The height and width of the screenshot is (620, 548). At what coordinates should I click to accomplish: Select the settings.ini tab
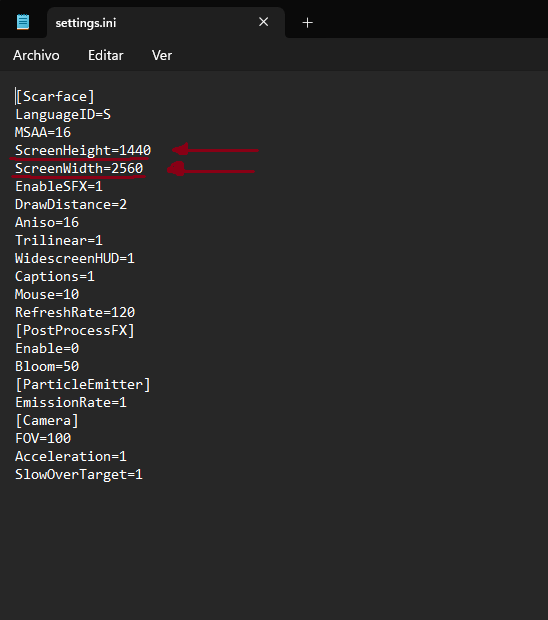point(166,23)
